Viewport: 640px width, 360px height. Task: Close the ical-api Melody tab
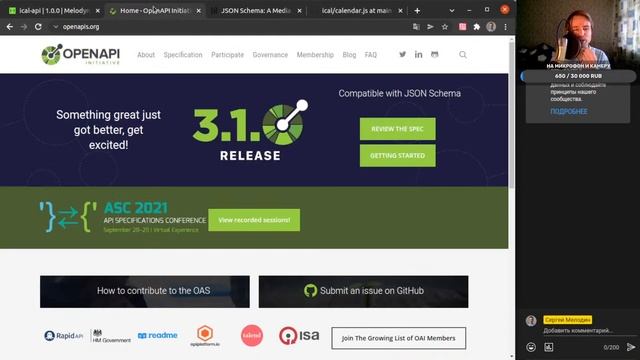[98, 11]
